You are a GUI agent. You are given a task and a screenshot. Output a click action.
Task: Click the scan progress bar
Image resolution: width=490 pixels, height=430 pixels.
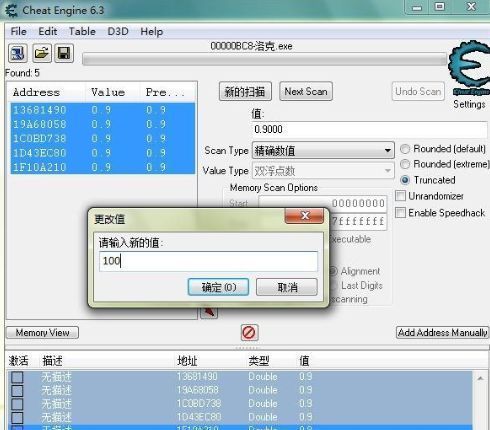(264, 59)
